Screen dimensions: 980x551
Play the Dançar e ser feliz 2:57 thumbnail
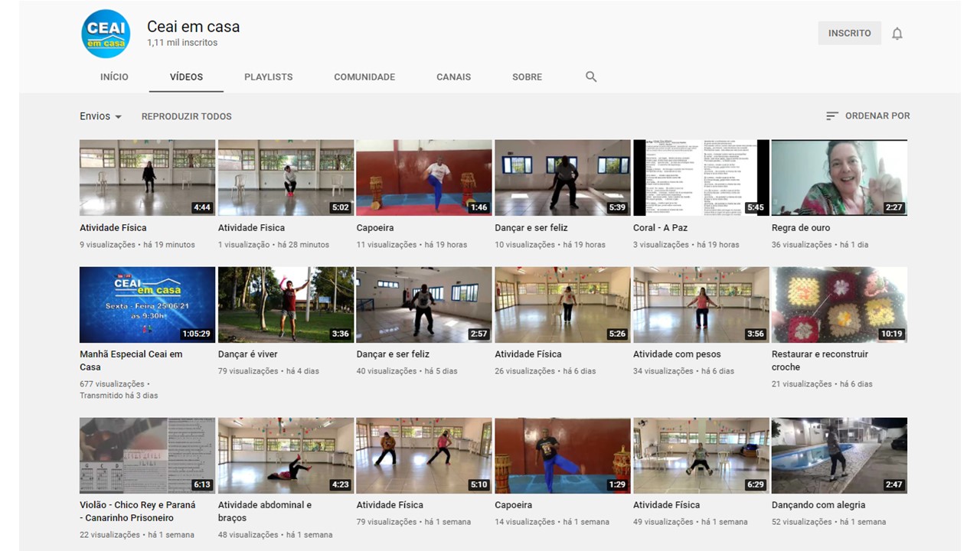click(424, 305)
